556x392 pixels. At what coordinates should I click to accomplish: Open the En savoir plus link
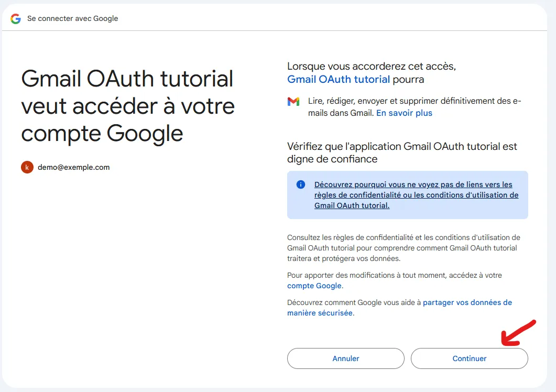coord(404,113)
